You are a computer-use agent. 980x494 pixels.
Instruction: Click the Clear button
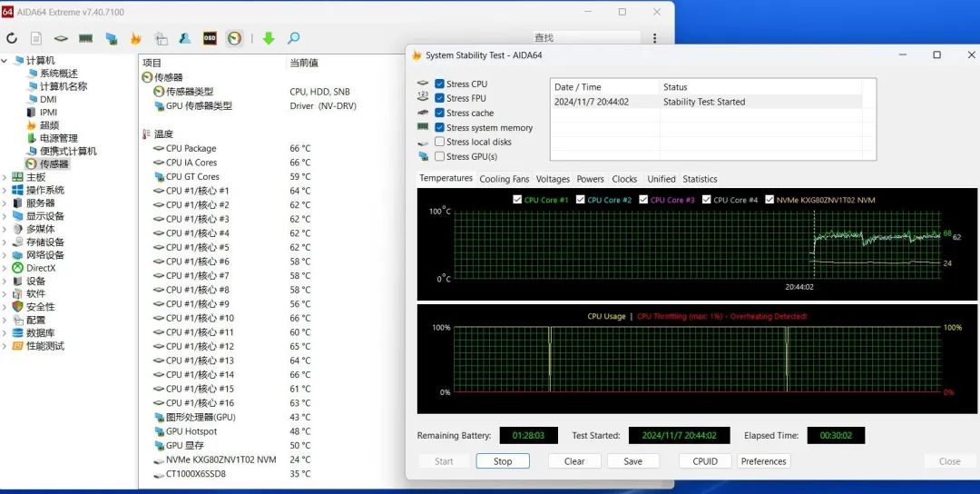(574, 461)
